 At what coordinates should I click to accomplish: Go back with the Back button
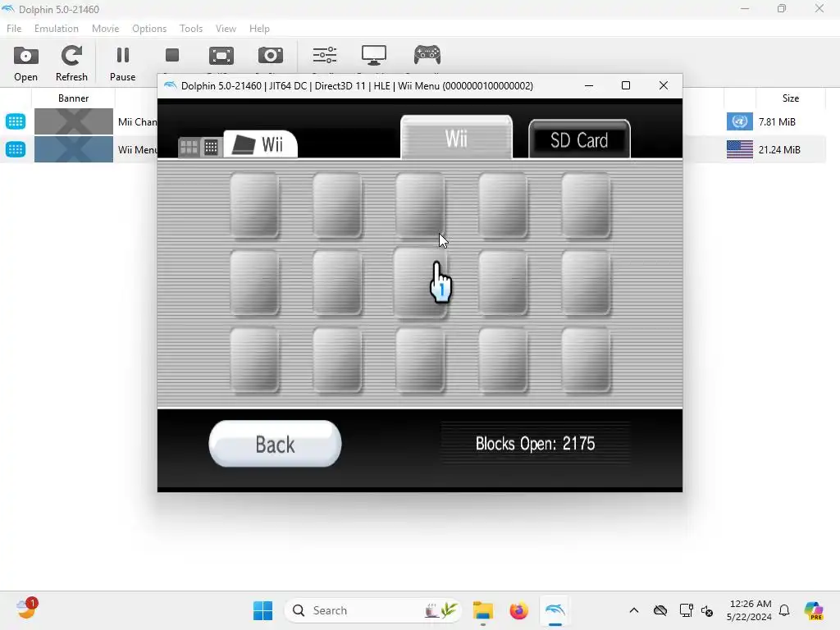[275, 444]
